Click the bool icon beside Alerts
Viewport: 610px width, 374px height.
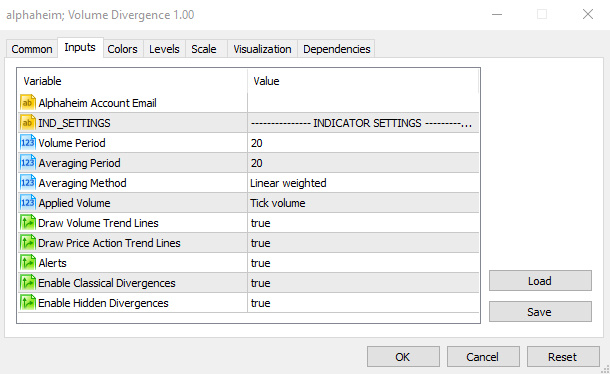click(28, 263)
